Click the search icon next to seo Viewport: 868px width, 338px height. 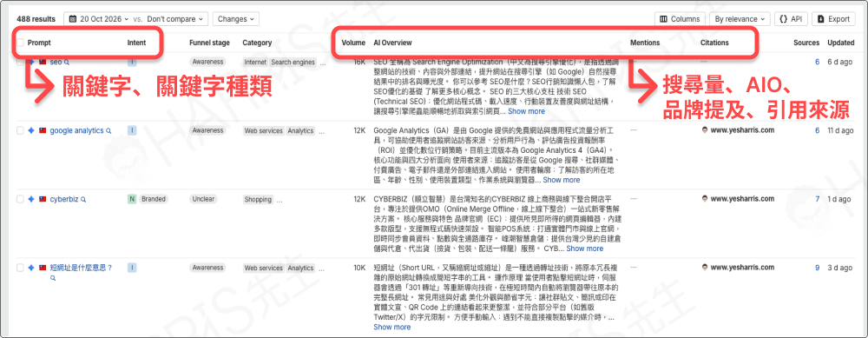67,62
